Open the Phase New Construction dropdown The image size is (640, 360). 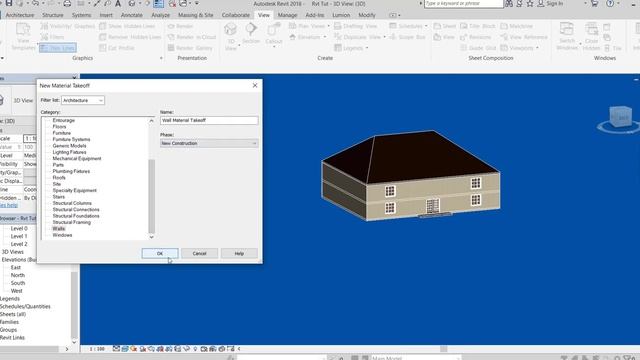[209, 143]
